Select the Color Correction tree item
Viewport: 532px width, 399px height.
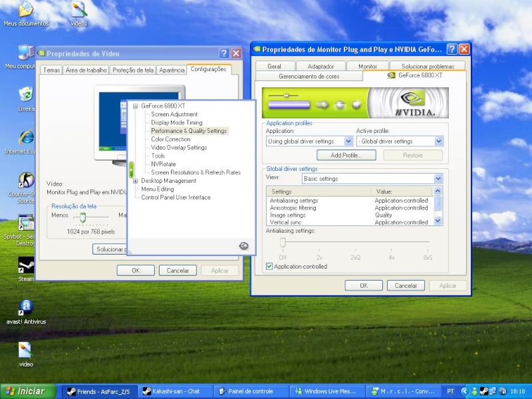(171, 139)
